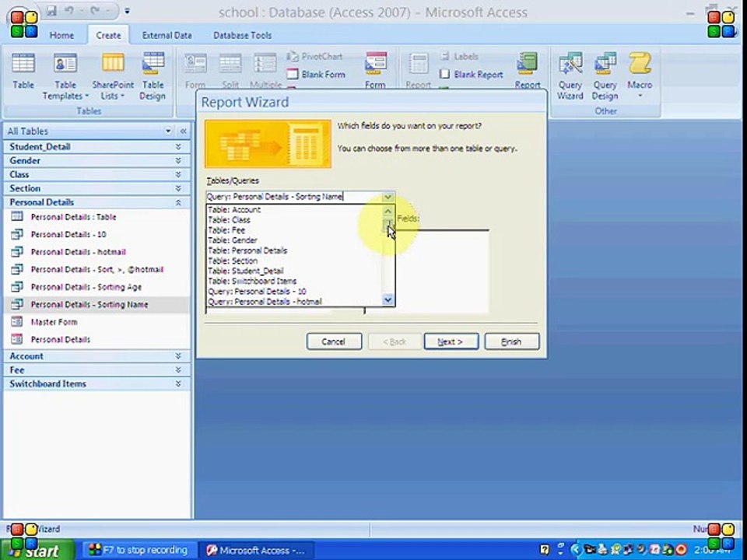
Task: Open Table Templates gallery
Action: click(x=65, y=76)
